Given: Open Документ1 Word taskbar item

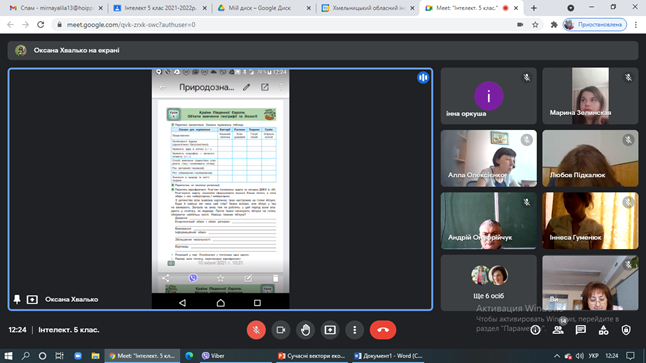Looking at the screenshot, I should (x=388, y=356).
